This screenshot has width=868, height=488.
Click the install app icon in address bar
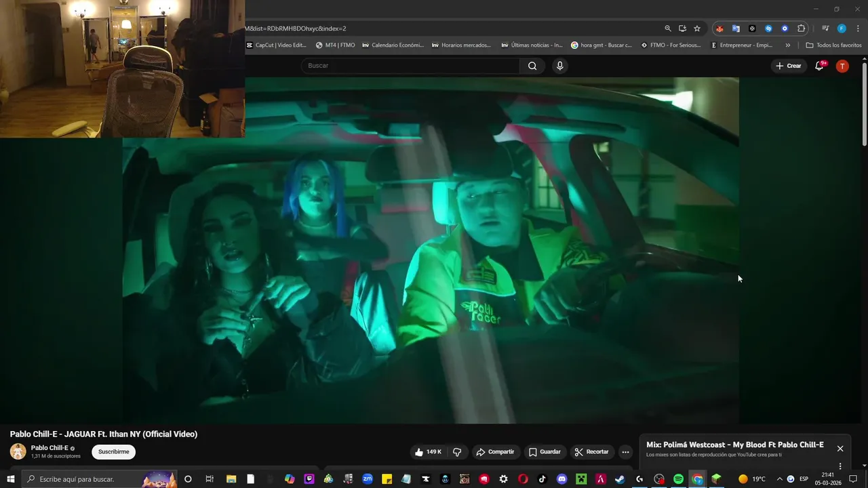pyautogui.click(x=682, y=28)
